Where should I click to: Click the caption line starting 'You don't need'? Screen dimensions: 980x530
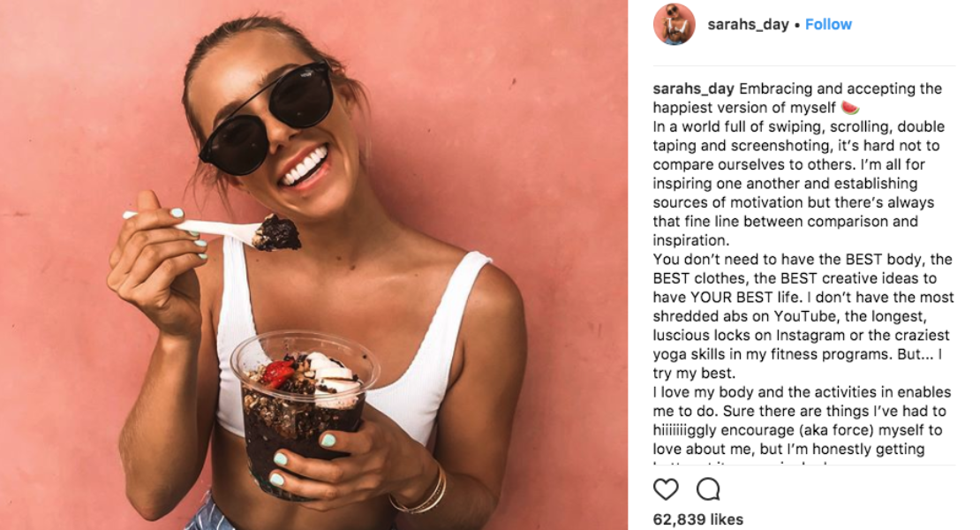[x=803, y=260]
